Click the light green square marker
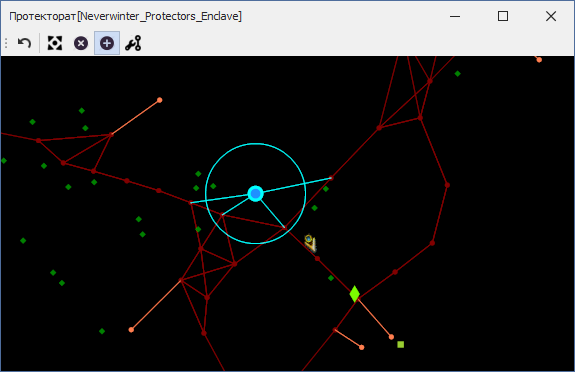Viewport: 575px width, 372px height. [x=400, y=344]
